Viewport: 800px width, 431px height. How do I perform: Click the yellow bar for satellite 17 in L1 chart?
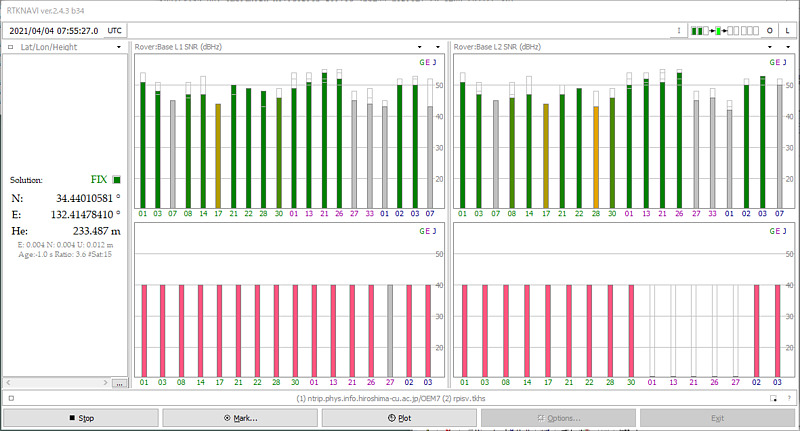(218, 156)
